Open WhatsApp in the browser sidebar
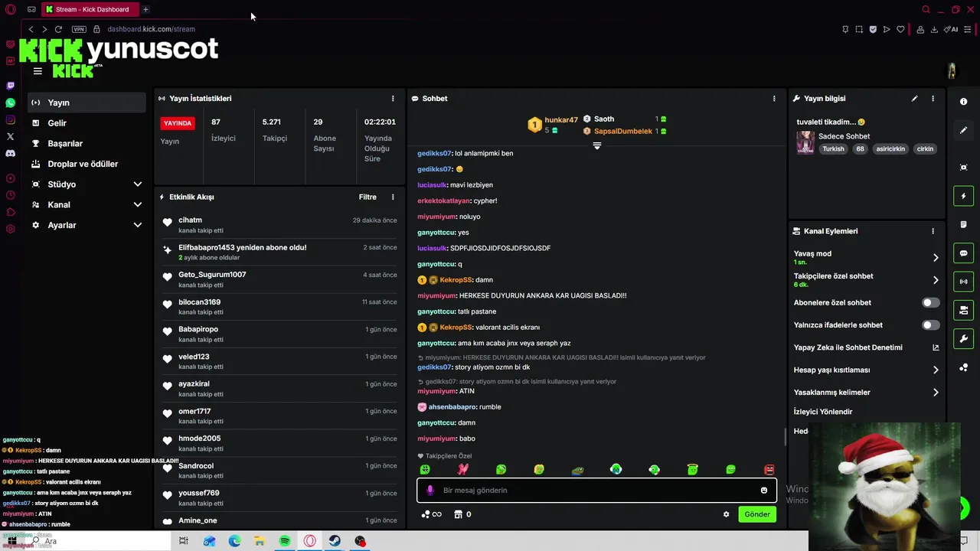 click(10, 103)
